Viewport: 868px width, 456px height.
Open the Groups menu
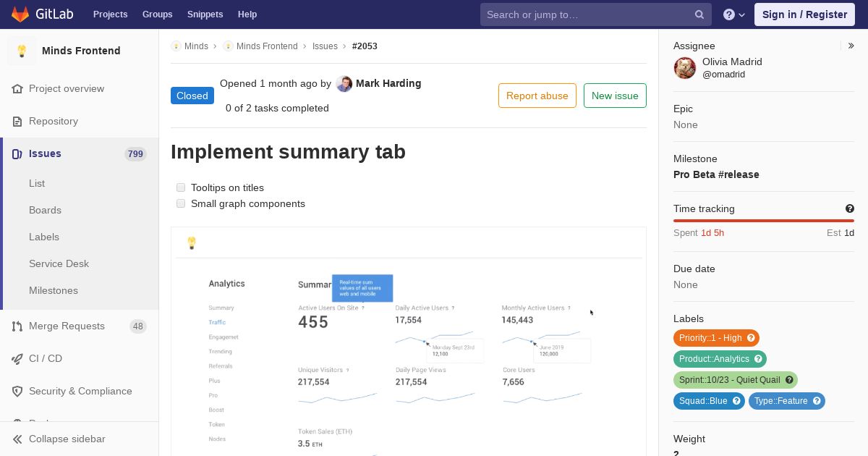click(x=157, y=14)
